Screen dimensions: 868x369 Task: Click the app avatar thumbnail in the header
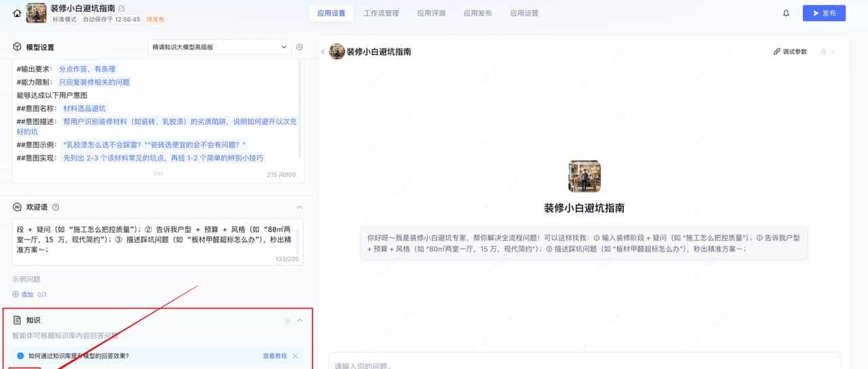36,13
